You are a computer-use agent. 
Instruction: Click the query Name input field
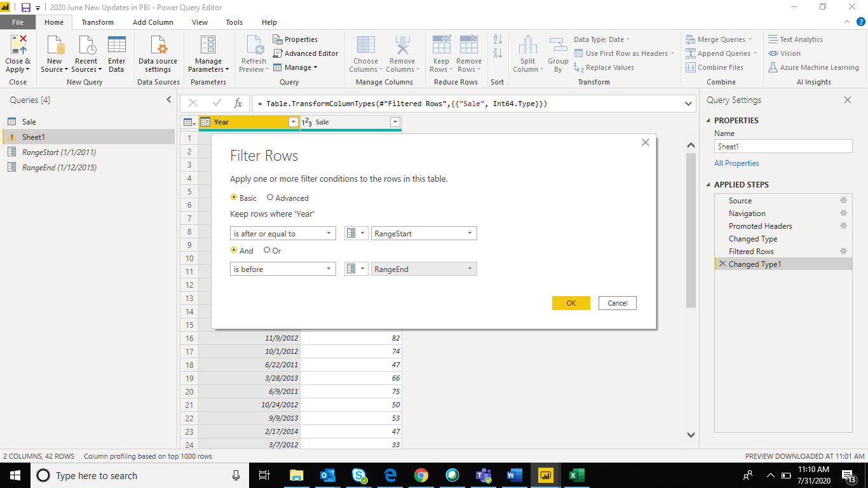click(x=783, y=146)
